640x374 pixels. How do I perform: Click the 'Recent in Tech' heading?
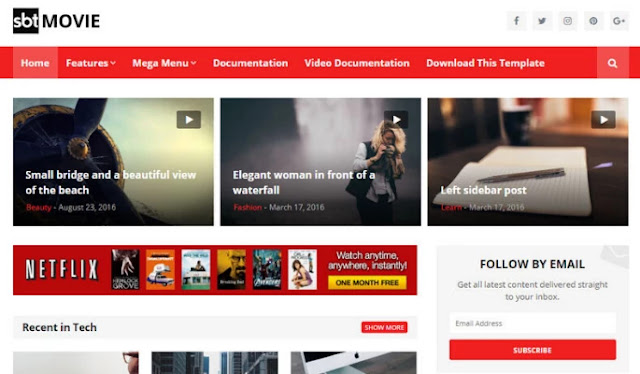coord(60,327)
